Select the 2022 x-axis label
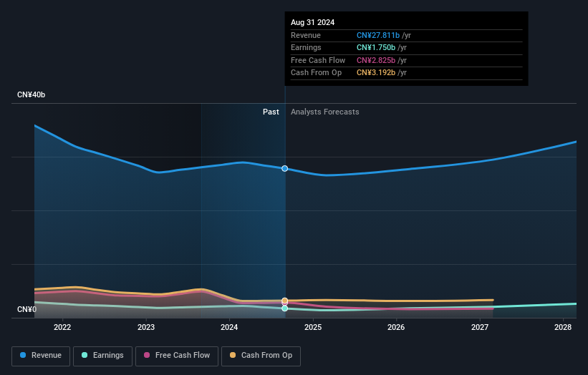This screenshot has width=588, height=375. [x=62, y=327]
